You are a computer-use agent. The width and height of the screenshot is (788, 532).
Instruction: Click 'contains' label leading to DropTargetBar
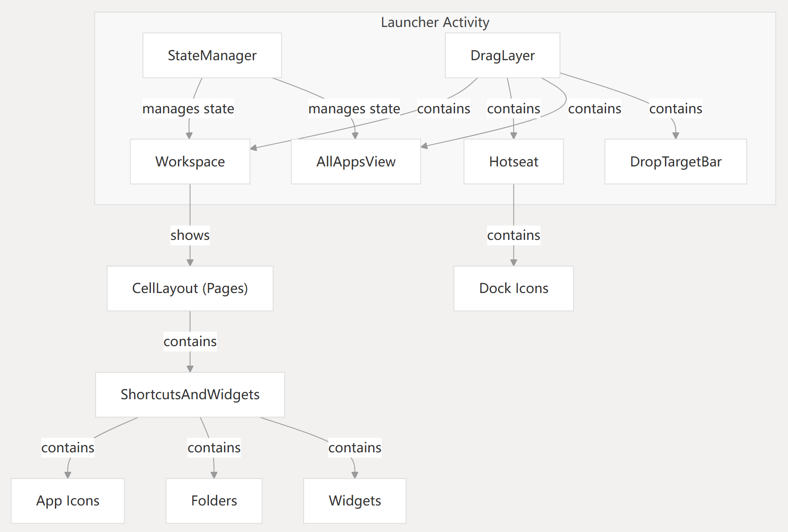point(676,108)
